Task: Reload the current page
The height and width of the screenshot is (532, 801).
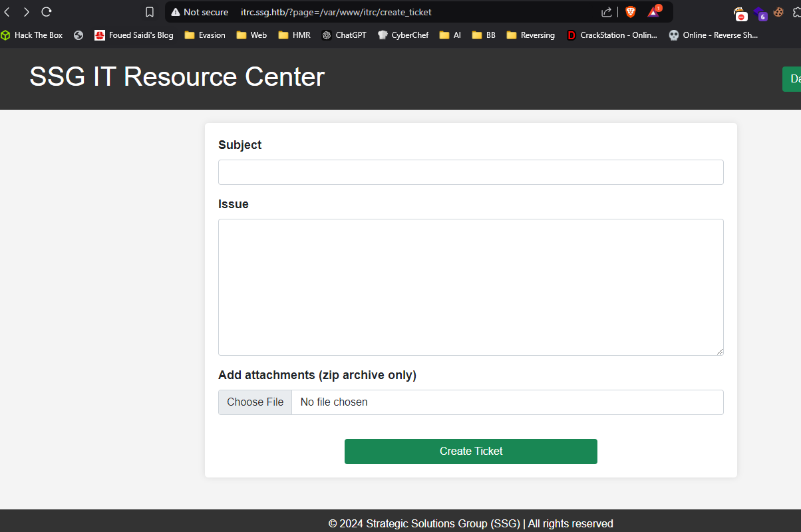Action: coord(45,11)
